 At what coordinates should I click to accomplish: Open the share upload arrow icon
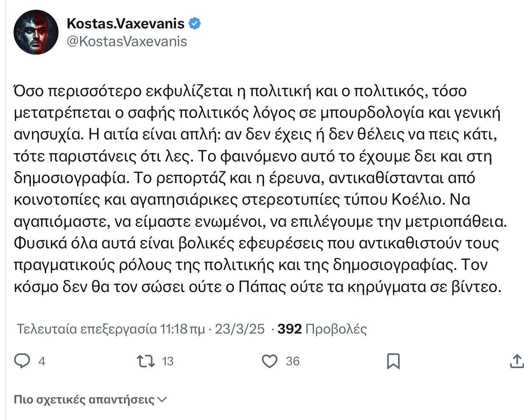[517, 362]
